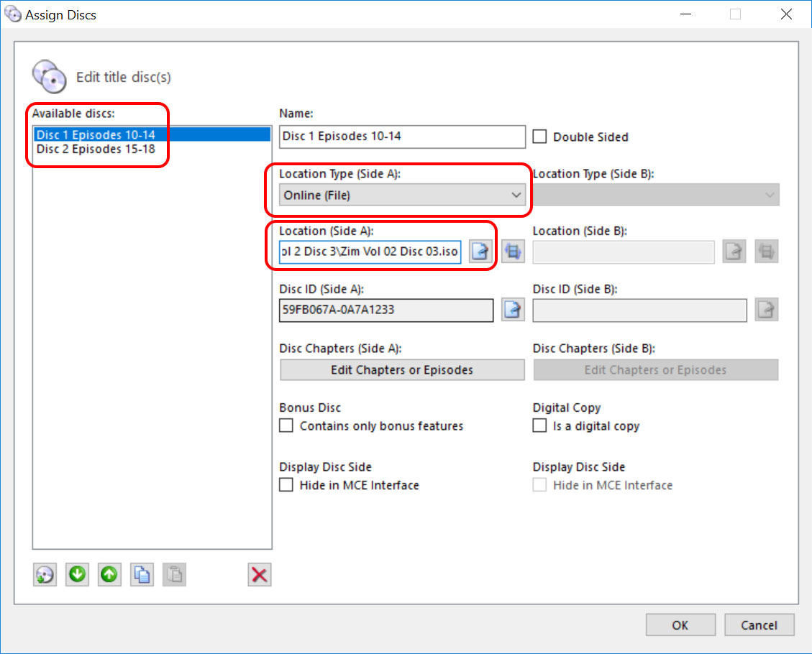Click the Disc ID (Side B) field
Image resolution: width=812 pixels, height=654 pixels.
pos(639,310)
